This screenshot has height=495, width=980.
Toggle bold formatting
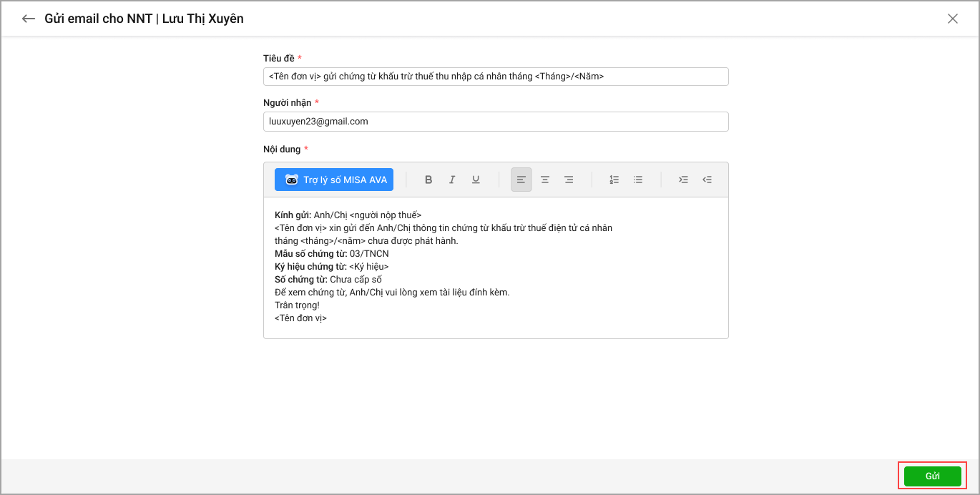pos(428,180)
